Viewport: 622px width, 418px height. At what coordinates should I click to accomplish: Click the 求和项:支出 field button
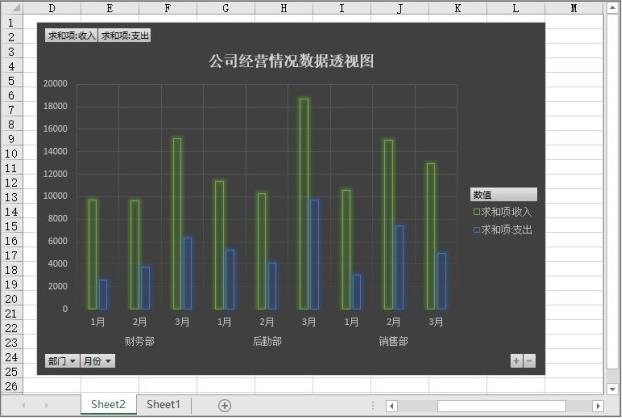[x=125, y=36]
